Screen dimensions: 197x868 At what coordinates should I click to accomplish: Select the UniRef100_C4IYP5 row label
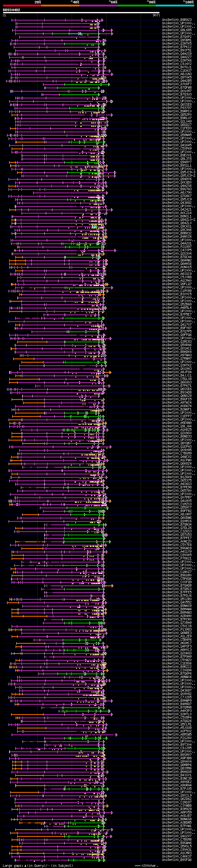[177, 250]
